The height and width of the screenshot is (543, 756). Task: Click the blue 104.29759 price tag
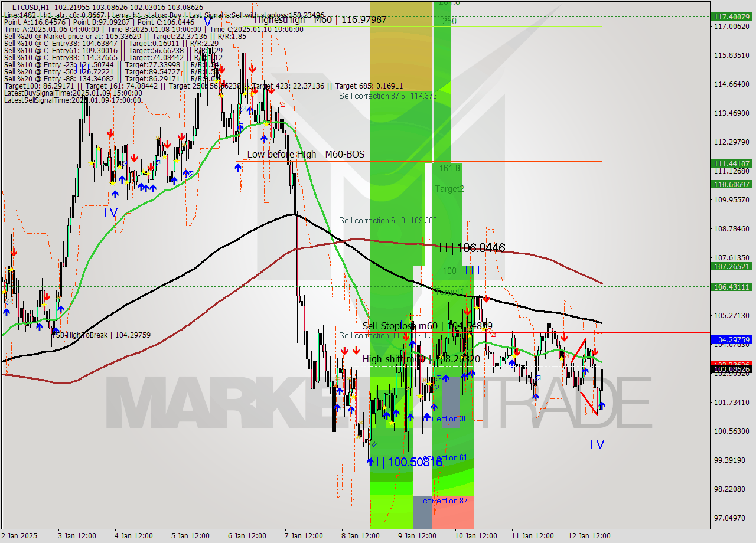click(732, 339)
